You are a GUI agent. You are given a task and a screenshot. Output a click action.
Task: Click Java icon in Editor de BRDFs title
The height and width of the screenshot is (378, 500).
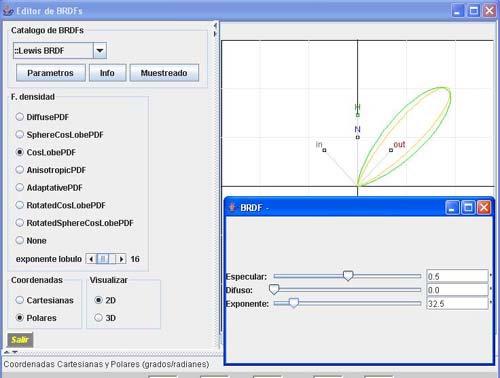point(8,11)
